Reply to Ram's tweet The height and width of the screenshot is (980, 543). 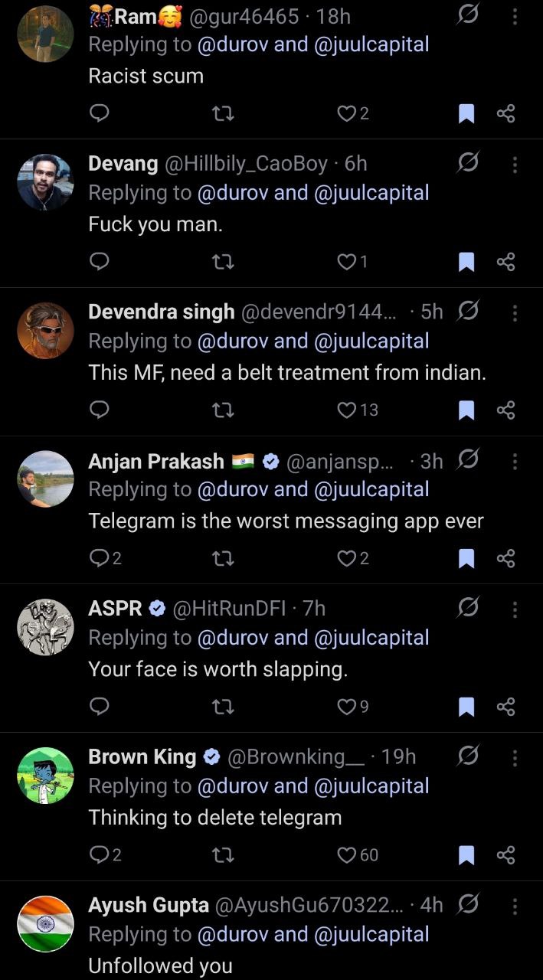click(x=100, y=113)
